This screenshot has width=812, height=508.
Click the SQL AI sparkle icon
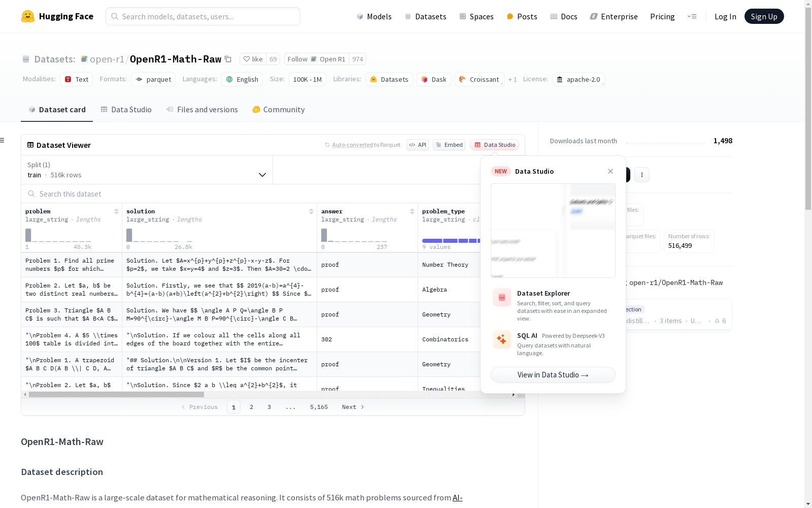tap(502, 339)
